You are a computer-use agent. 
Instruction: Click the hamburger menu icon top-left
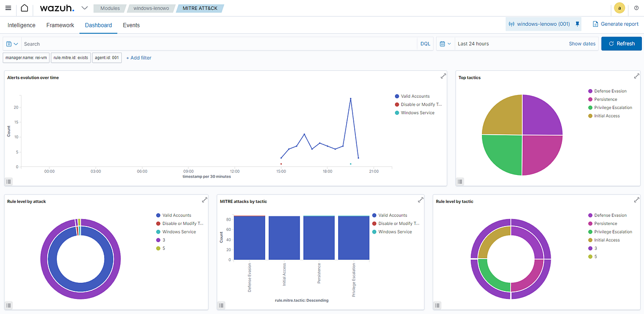point(8,8)
